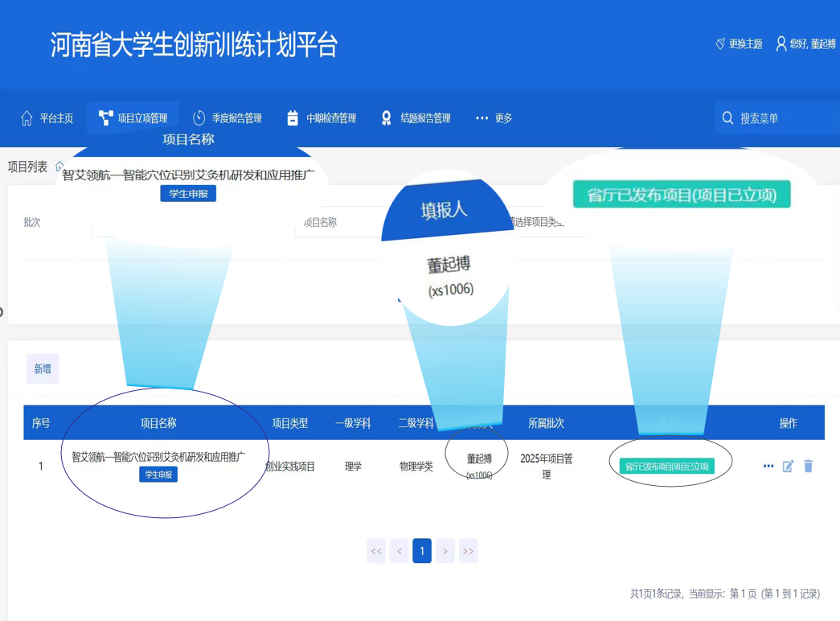Click the 学生申报 tag in the table row
The width and height of the screenshot is (840, 621).
(158, 475)
